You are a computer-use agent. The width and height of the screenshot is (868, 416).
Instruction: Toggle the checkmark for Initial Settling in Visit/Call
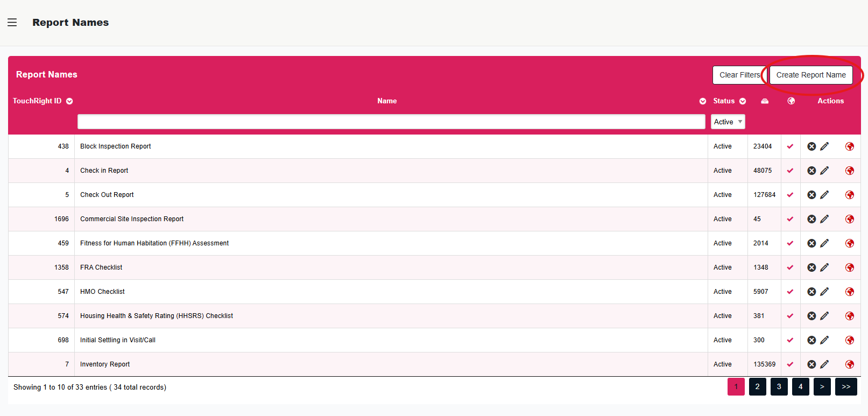click(x=790, y=340)
